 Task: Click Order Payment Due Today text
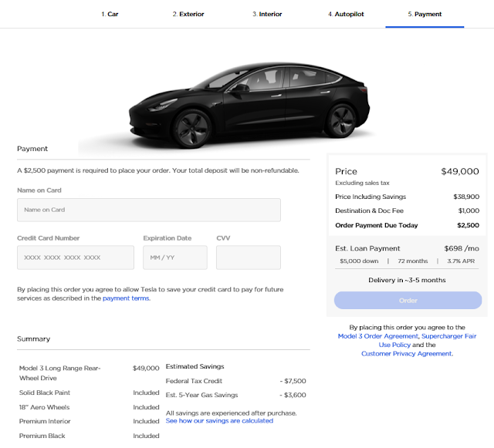377,225
